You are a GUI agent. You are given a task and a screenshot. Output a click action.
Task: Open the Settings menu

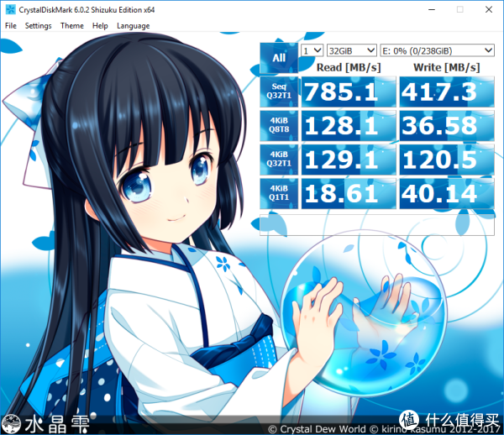[x=39, y=26]
